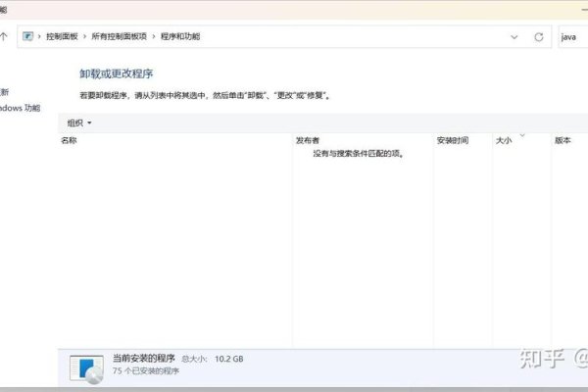Click 没有与搜索条件匹配的项 message
This screenshot has height=392, width=588.
point(358,153)
